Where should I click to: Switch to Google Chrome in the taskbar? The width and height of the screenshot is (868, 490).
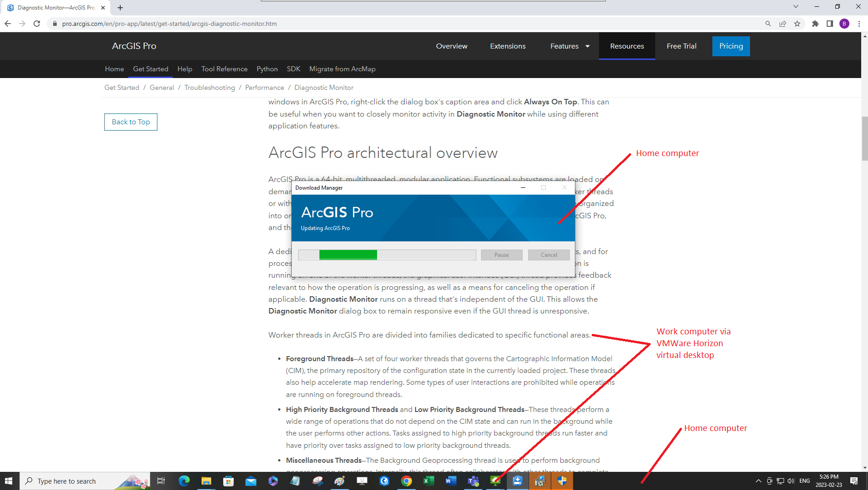pos(406,481)
